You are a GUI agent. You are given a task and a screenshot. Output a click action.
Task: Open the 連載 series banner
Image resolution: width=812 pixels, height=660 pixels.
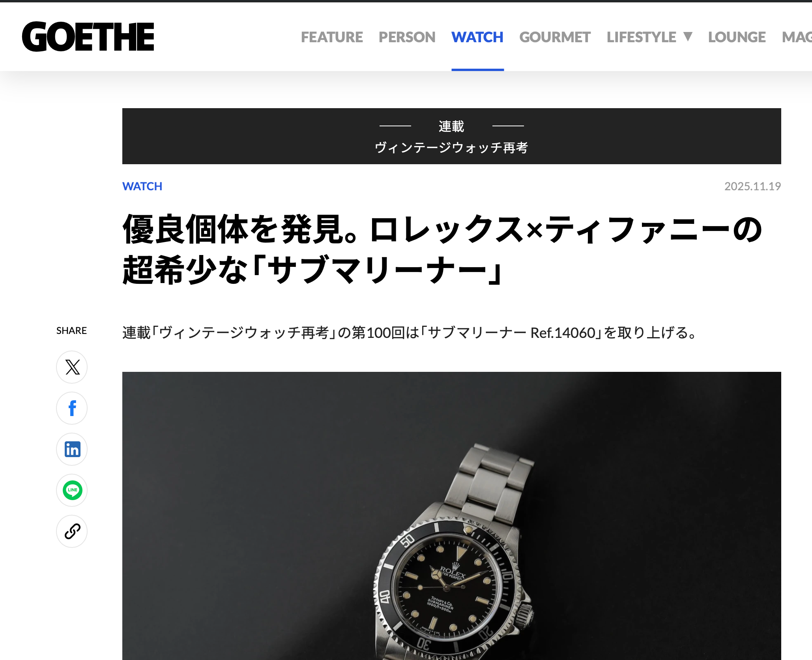(x=451, y=136)
